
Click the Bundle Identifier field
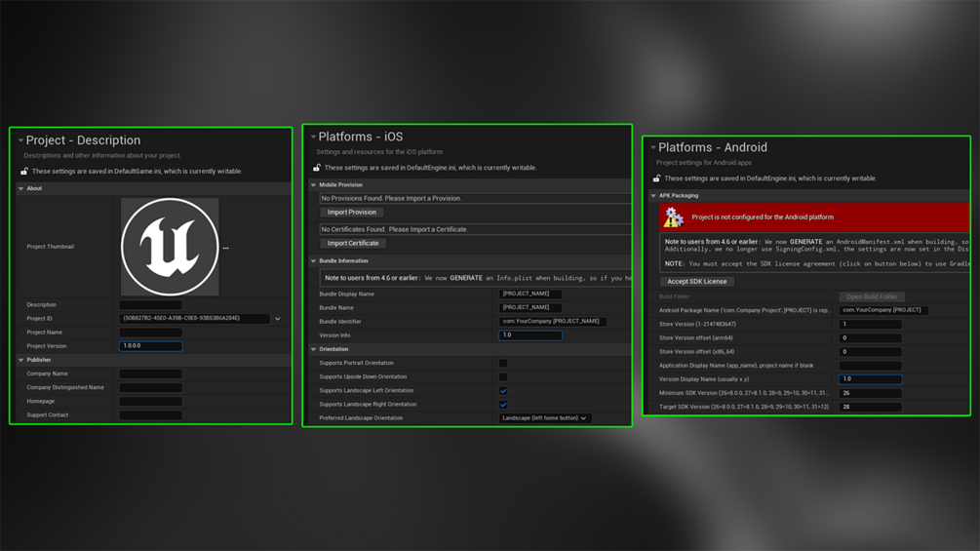(x=553, y=322)
